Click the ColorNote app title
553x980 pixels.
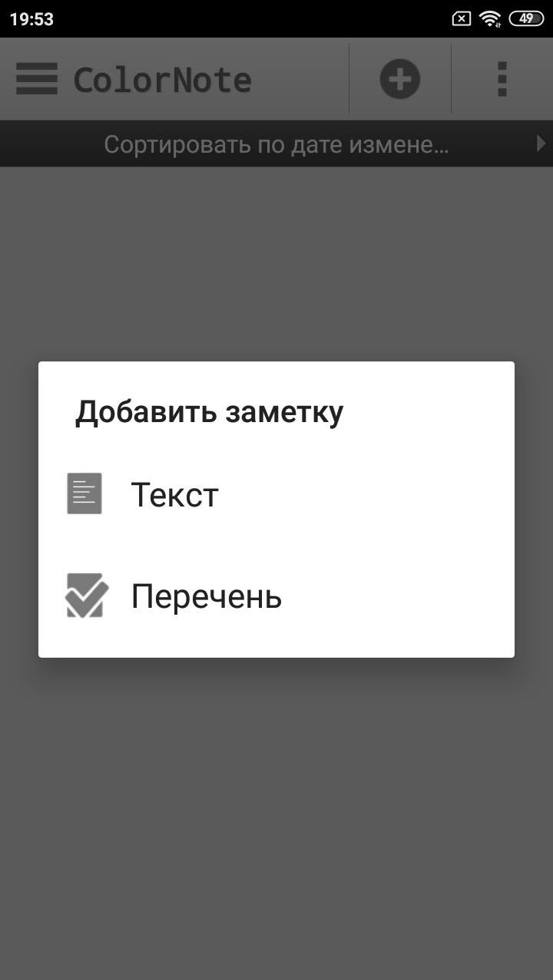tap(163, 81)
